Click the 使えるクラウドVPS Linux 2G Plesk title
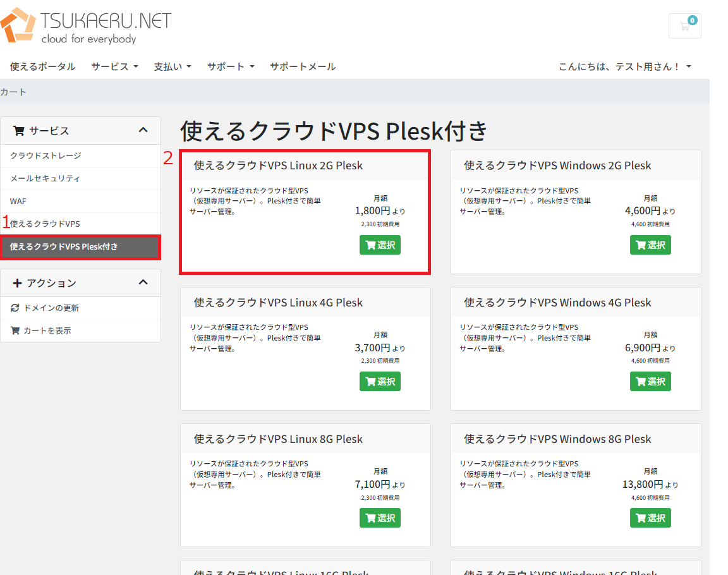 tap(278, 166)
